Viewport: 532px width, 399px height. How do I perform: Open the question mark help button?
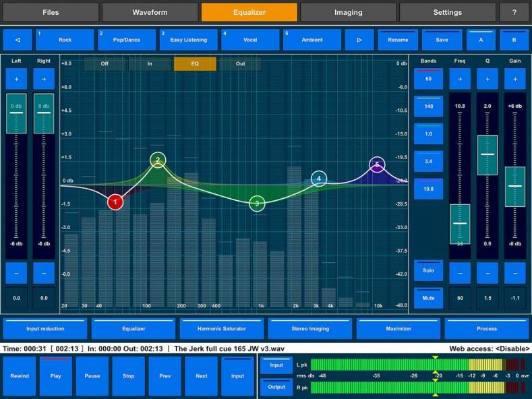click(x=514, y=12)
